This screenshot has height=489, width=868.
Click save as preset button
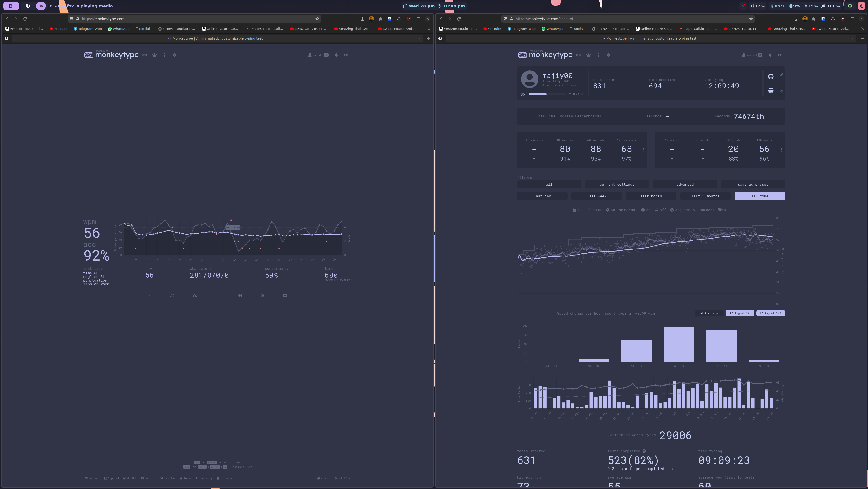(x=753, y=185)
